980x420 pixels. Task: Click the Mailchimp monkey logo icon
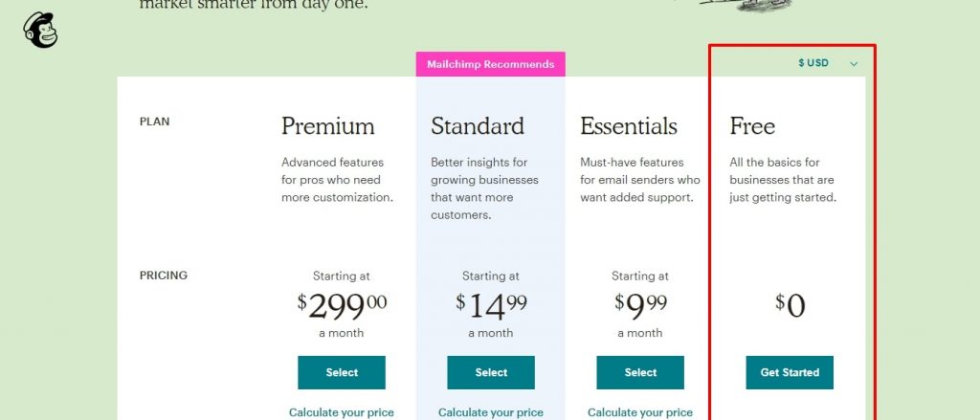40,30
